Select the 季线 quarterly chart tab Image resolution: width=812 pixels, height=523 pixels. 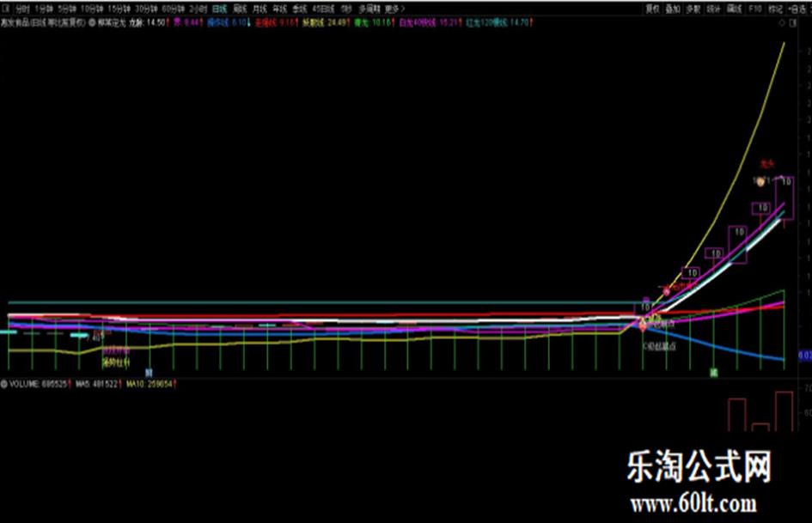[299, 9]
